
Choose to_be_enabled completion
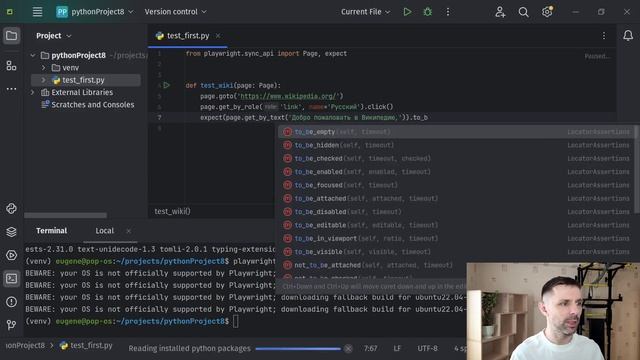click(x=456, y=172)
